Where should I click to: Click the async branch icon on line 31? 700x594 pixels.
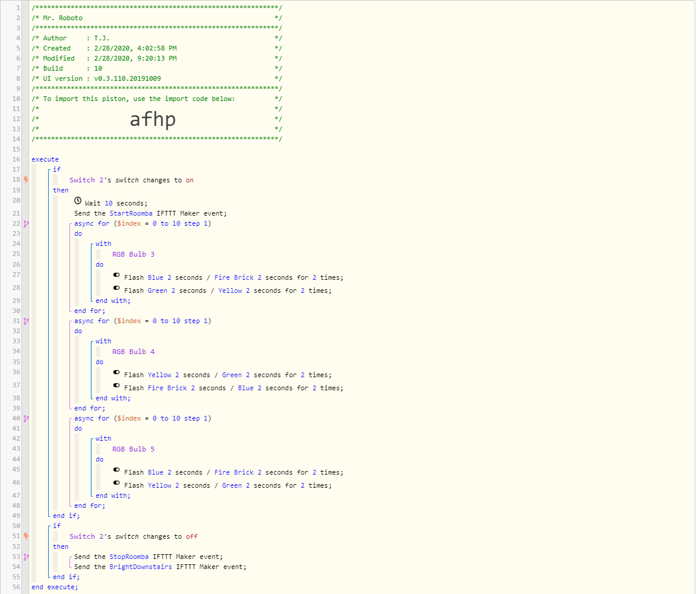(x=26, y=321)
